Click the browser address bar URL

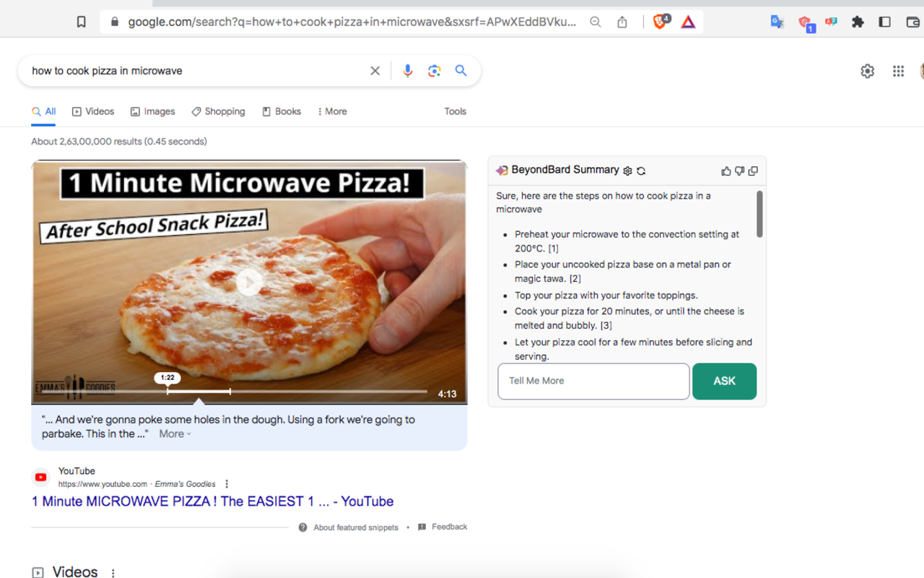tap(352, 22)
